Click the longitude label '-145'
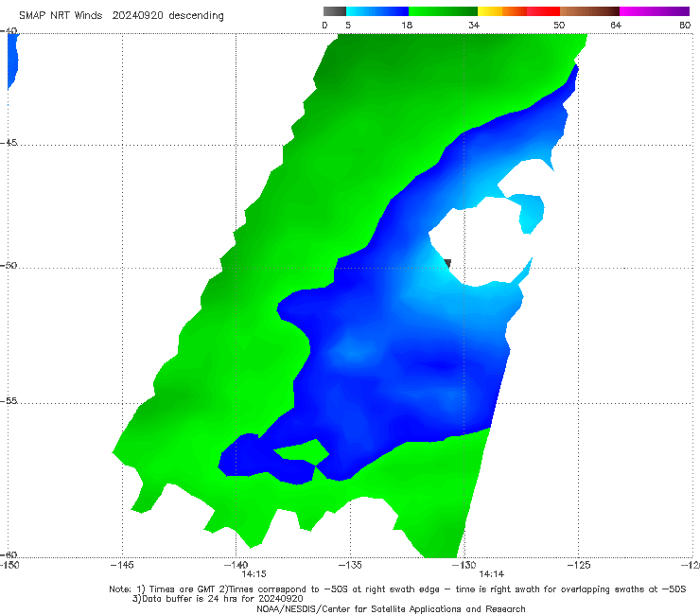 [x=122, y=565]
